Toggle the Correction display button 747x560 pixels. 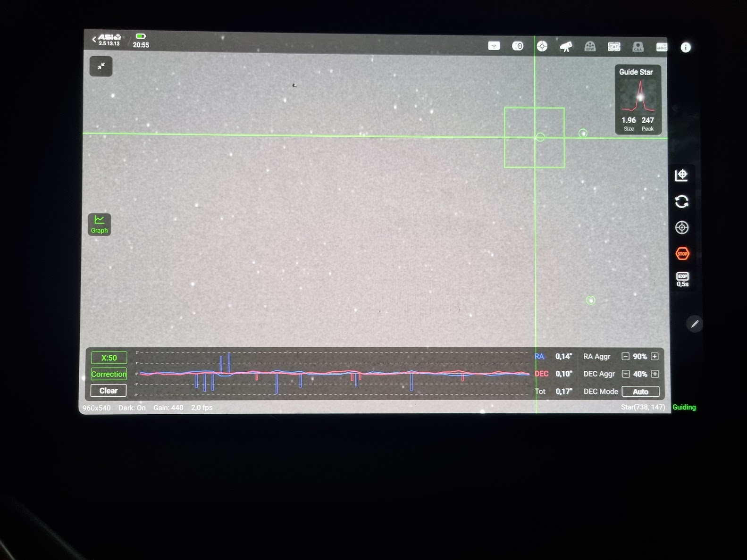click(109, 374)
